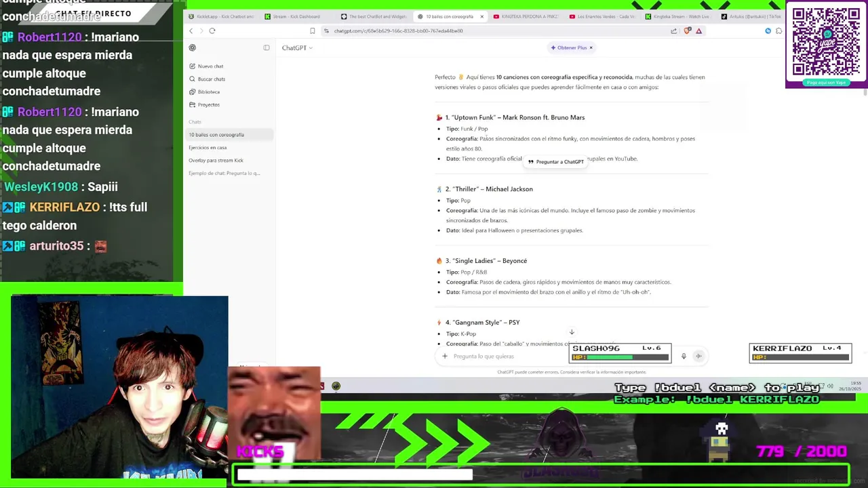Select chat 10 bailes con coreografía
Viewport: 868px width, 488px height.
[x=230, y=135]
